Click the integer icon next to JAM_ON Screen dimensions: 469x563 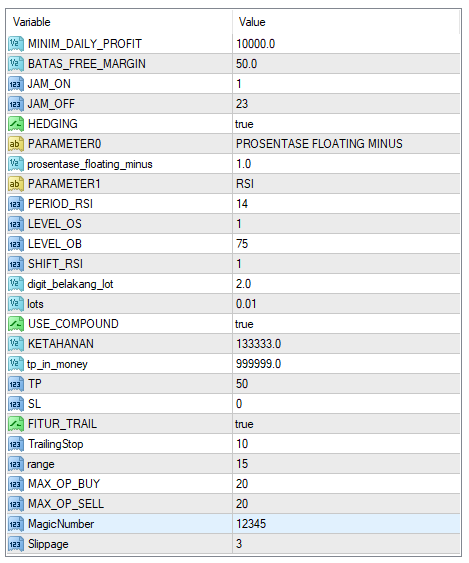click(x=15, y=84)
